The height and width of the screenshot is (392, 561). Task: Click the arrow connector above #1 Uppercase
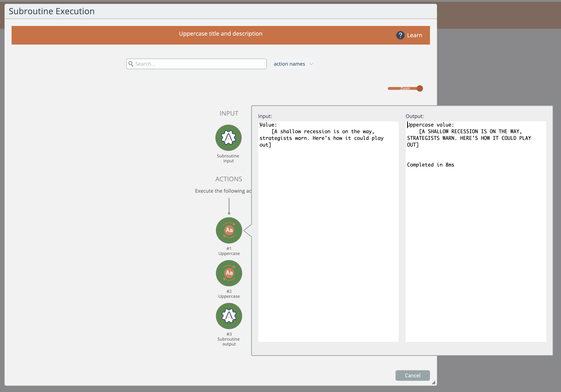229,206
